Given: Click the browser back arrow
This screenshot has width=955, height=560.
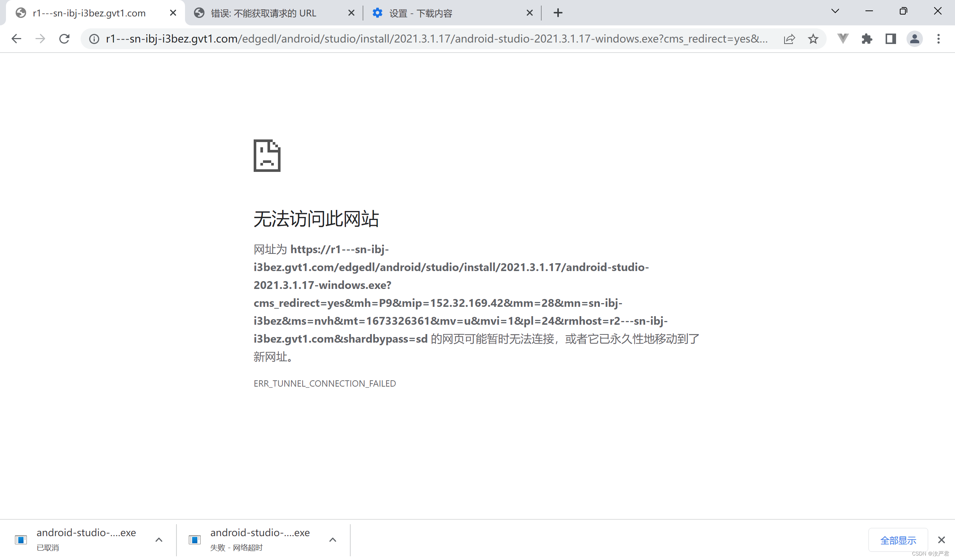Looking at the screenshot, I should tap(16, 39).
